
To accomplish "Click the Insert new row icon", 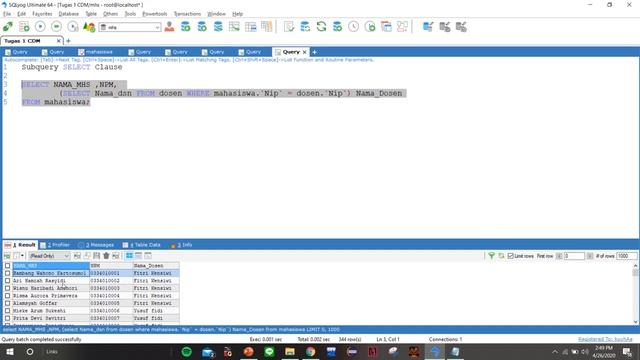I will pos(77,256).
